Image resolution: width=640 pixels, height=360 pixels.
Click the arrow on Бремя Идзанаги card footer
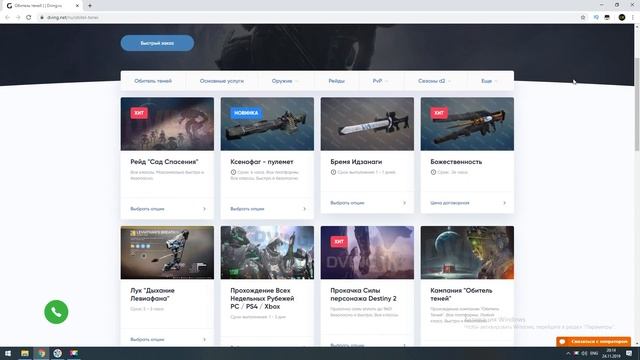point(404,203)
